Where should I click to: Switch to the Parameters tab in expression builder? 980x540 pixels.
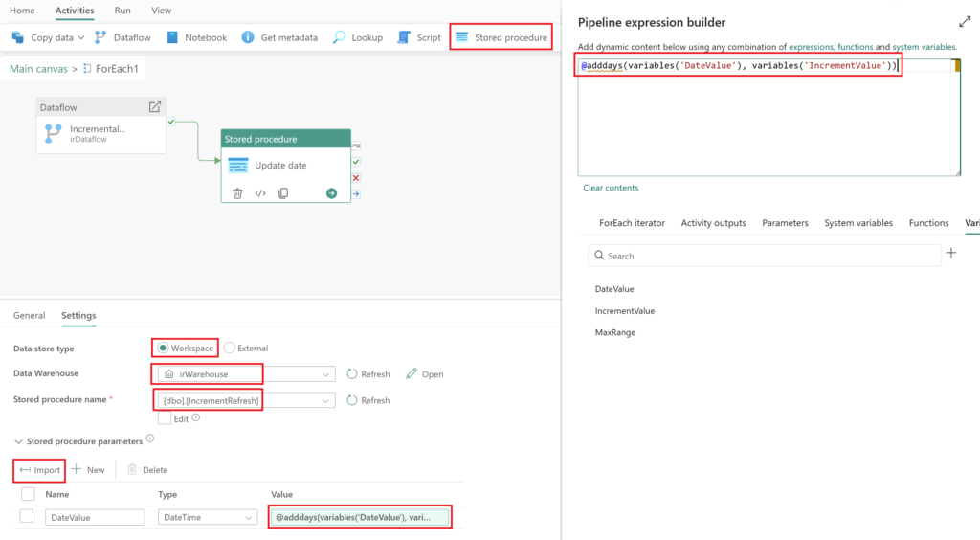785,222
